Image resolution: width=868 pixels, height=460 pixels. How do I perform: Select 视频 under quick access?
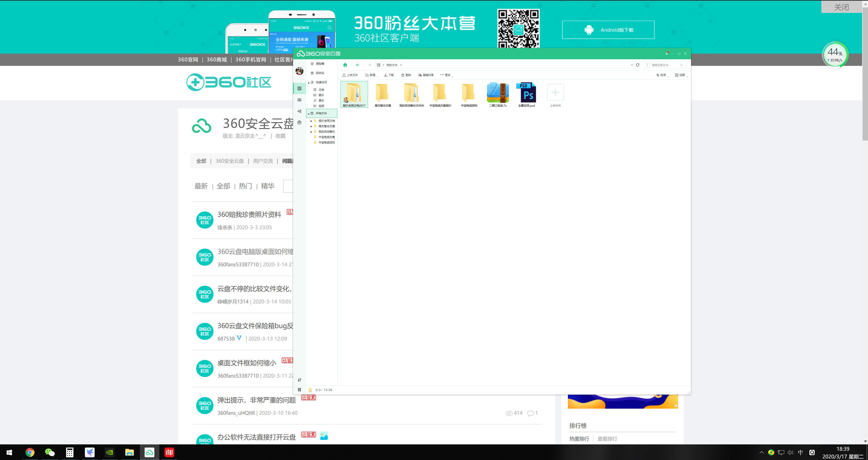(x=319, y=106)
